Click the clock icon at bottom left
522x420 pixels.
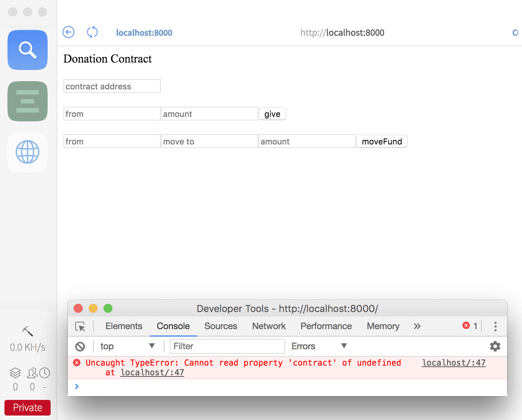[x=45, y=372]
